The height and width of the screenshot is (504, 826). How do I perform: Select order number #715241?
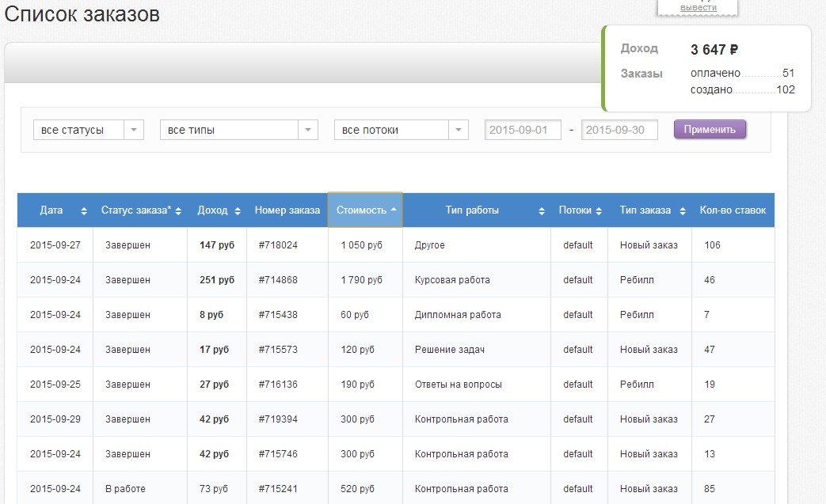pos(278,488)
